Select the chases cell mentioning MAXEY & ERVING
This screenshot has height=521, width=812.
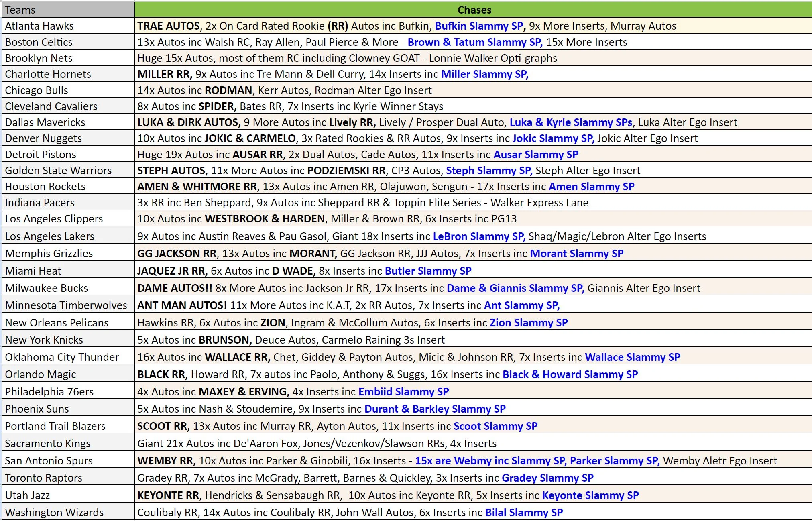pos(473,391)
